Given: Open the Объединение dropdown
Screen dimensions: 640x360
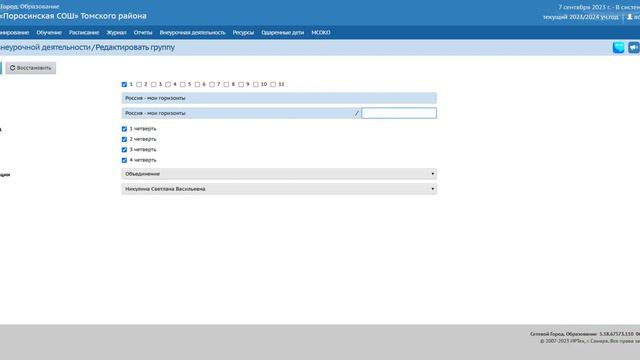Looking at the screenshot, I should click(279, 174).
